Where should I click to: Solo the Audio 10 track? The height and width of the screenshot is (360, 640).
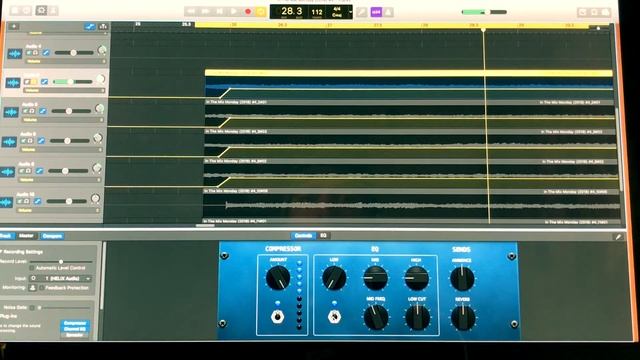(27, 201)
